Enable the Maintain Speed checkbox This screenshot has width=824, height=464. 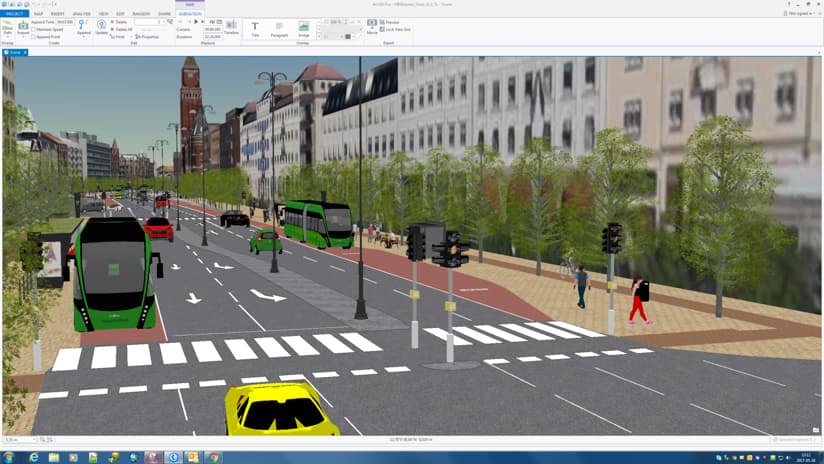click(x=34, y=29)
